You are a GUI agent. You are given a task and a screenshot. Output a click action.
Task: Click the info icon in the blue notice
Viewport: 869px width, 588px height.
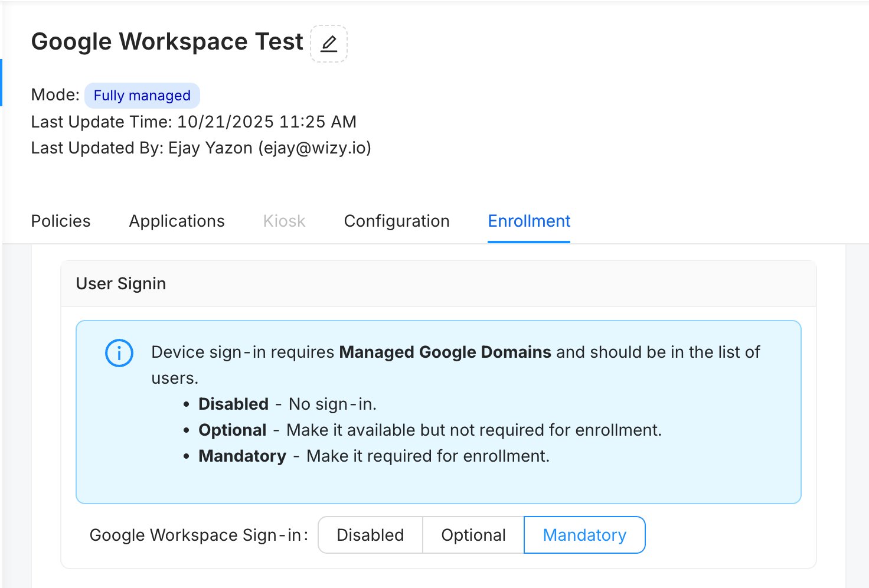click(x=119, y=353)
